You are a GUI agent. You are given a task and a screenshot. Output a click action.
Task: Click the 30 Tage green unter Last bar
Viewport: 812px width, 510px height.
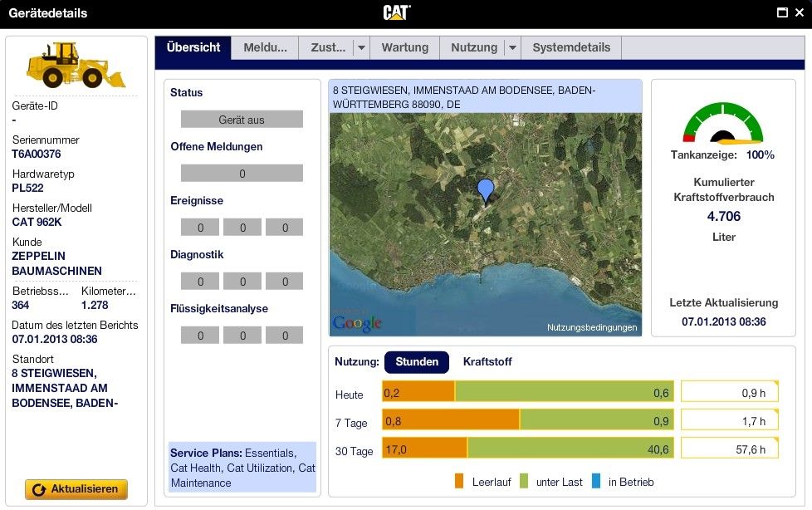(x=570, y=448)
